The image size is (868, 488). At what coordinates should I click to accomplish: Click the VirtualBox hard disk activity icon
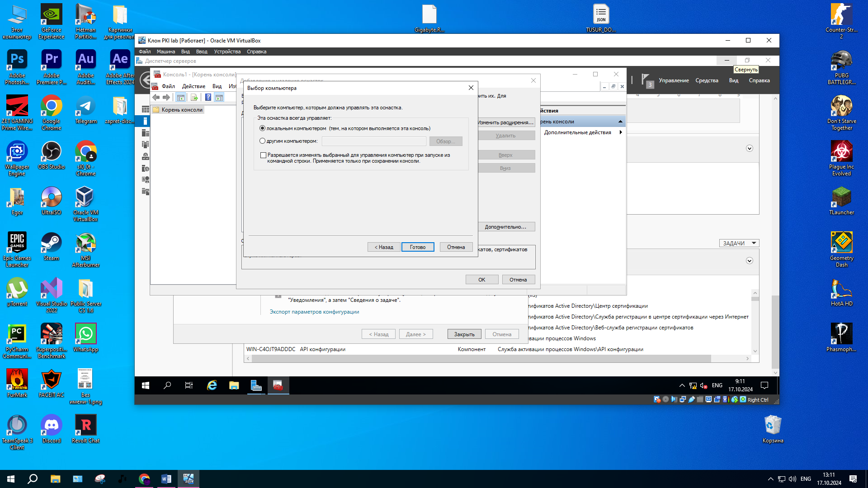pos(657,399)
